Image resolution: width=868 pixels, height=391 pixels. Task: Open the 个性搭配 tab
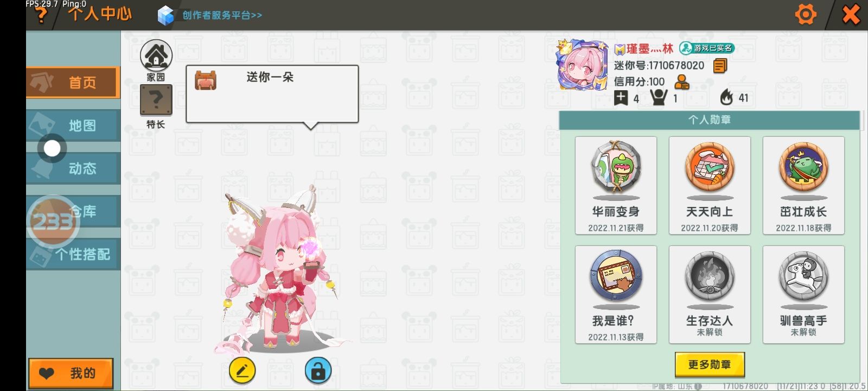pos(73,254)
